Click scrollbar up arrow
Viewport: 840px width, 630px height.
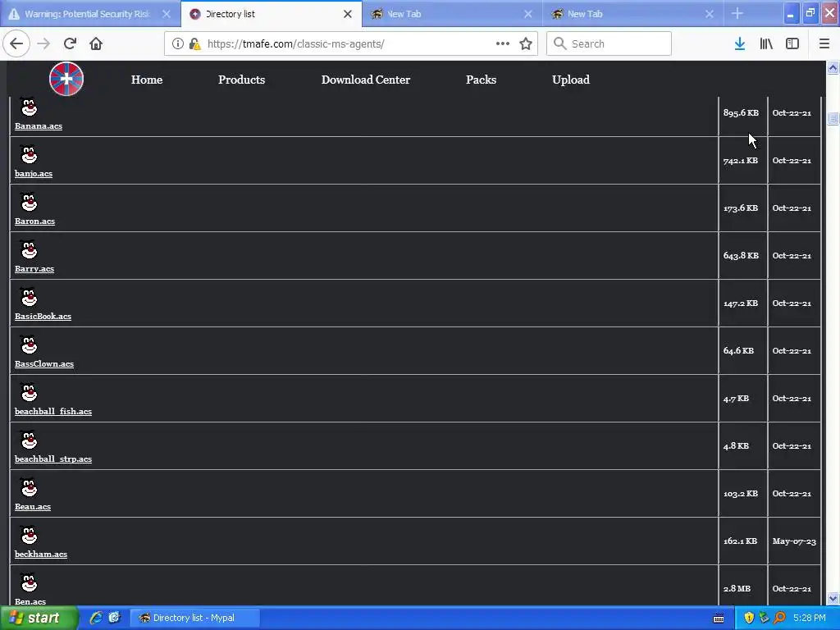pos(833,67)
